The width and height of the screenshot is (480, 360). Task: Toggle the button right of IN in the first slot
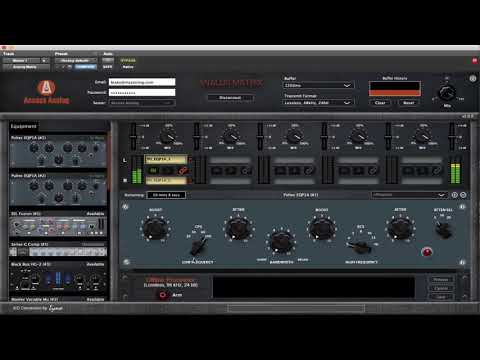pyautogui.click(x=167, y=171)
